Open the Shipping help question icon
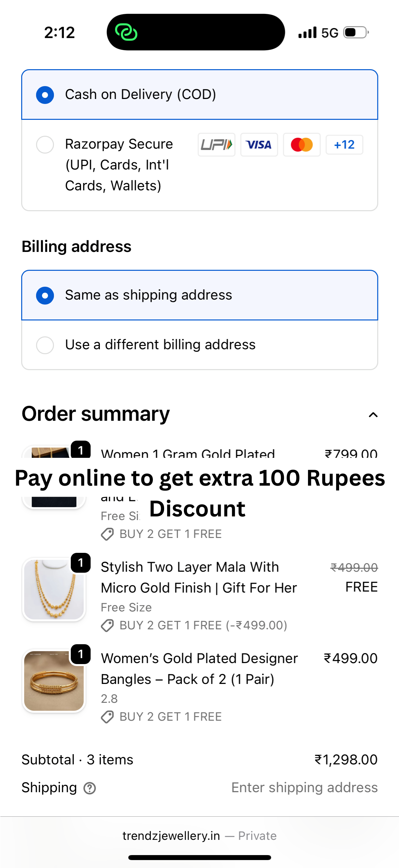 click(x=90, y=788)
